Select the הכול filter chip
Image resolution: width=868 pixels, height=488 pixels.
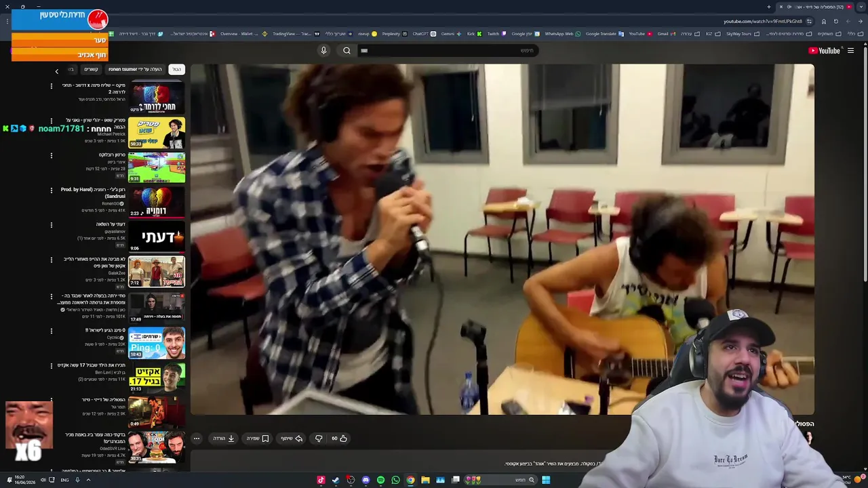point(176,69)
